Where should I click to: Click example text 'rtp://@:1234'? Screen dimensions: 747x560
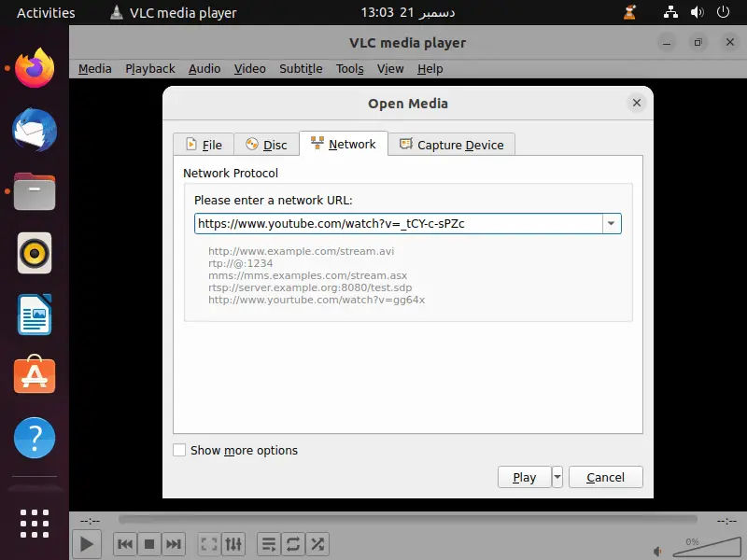point(241,263)
